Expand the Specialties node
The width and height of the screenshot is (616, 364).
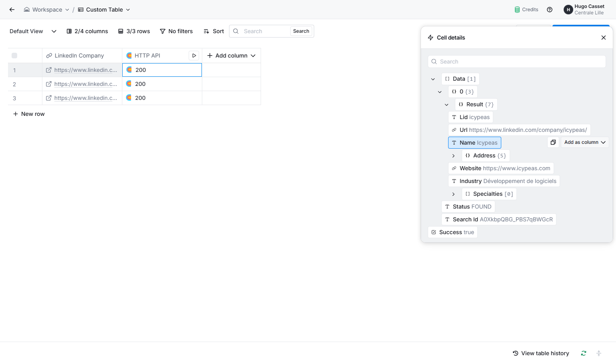(x=453, y=194)
